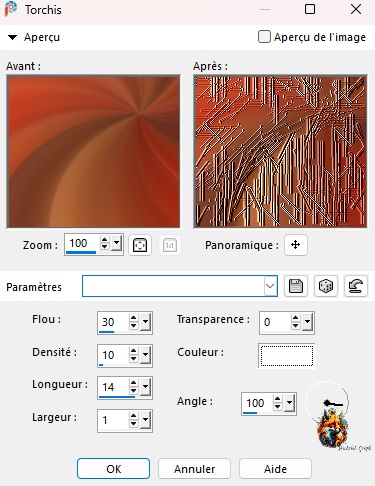Click the OK button

113,469
